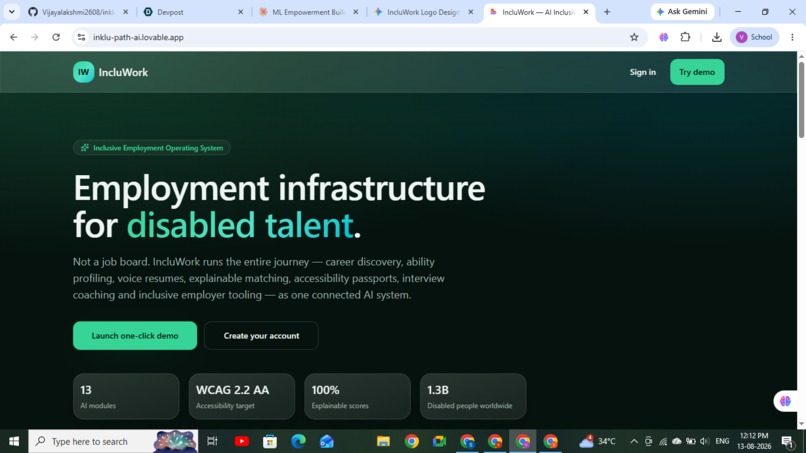Open the clock showing 12:12 PM

coord(754,441)
